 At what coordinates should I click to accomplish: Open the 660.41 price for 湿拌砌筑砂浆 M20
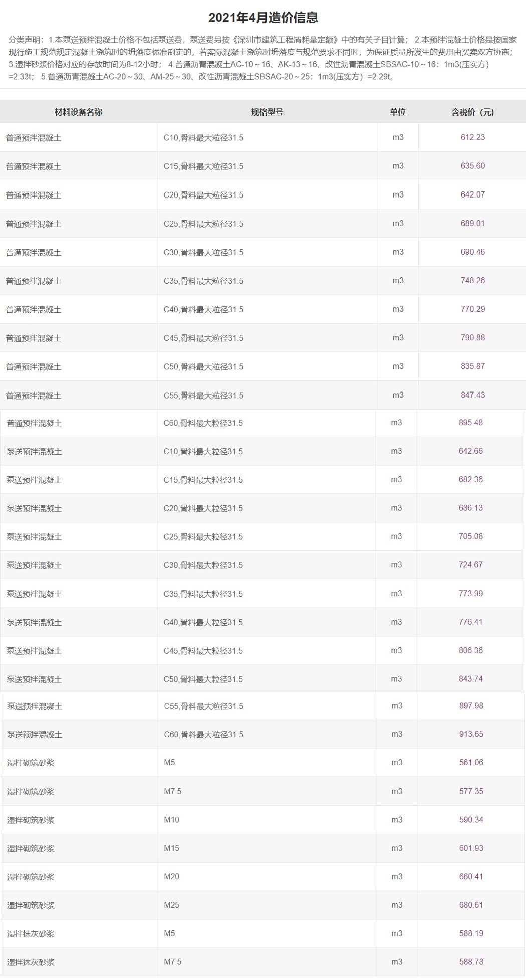click(x=471, y=877)
